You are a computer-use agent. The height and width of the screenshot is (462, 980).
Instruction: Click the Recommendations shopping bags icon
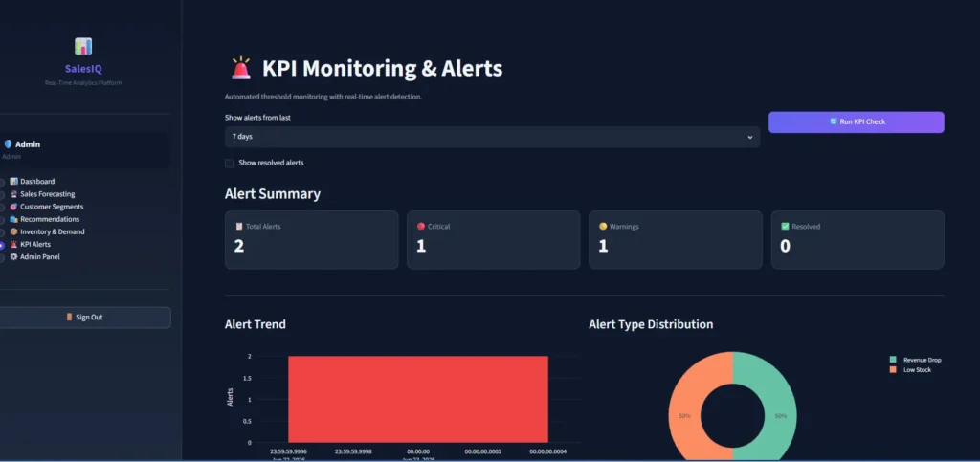(x=13, y=219)
